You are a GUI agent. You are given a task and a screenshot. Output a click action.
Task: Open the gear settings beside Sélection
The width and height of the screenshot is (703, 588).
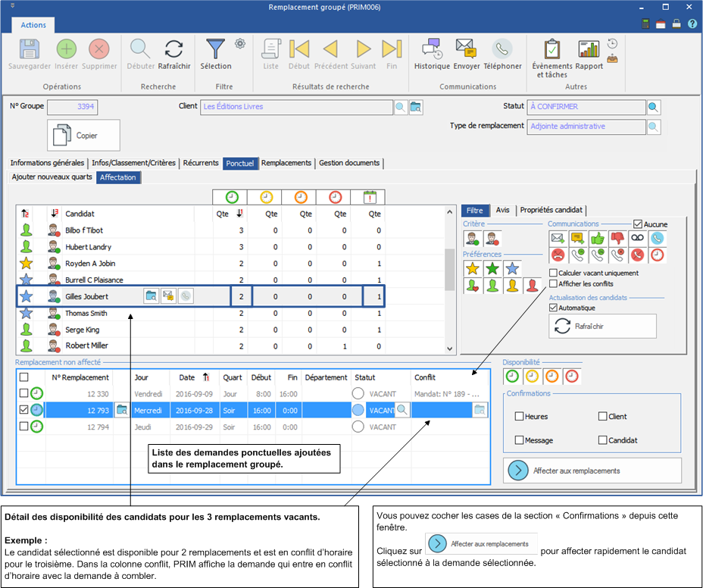click(240, 43)
